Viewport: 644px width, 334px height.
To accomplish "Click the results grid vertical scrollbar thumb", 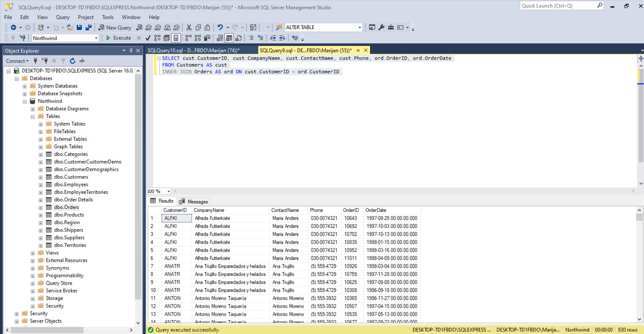I will point(639,217).
